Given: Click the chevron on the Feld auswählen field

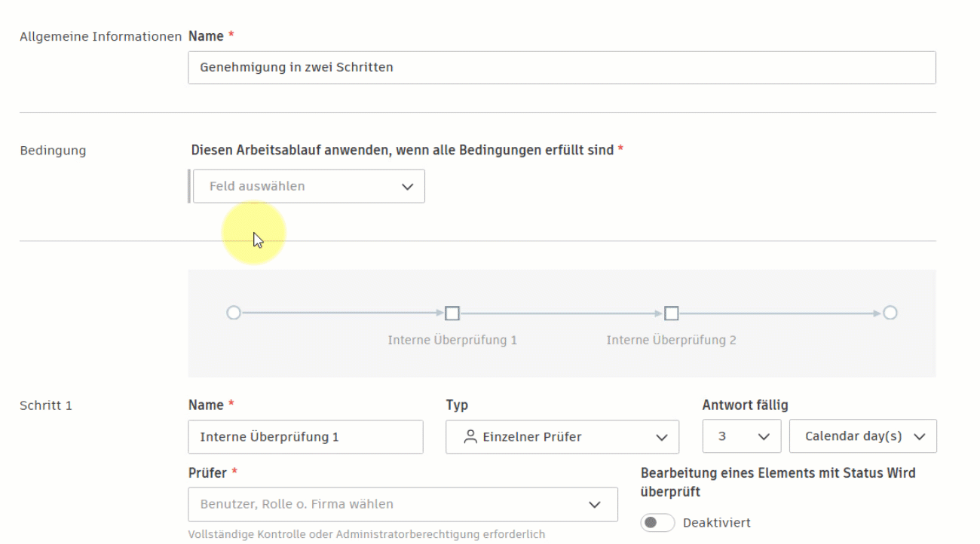Looking at the screenshot, I should click(408, 186).
